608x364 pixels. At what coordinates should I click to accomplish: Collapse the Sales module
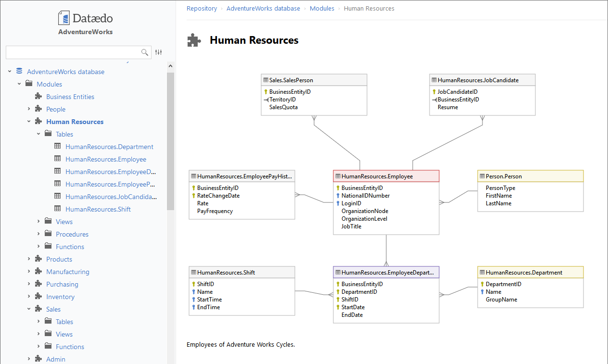click(28, 309)
